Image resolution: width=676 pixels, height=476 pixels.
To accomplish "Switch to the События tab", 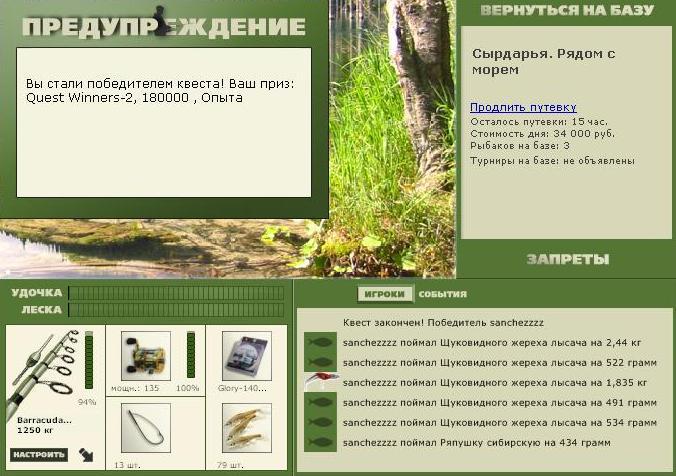I will pos(443,294).
